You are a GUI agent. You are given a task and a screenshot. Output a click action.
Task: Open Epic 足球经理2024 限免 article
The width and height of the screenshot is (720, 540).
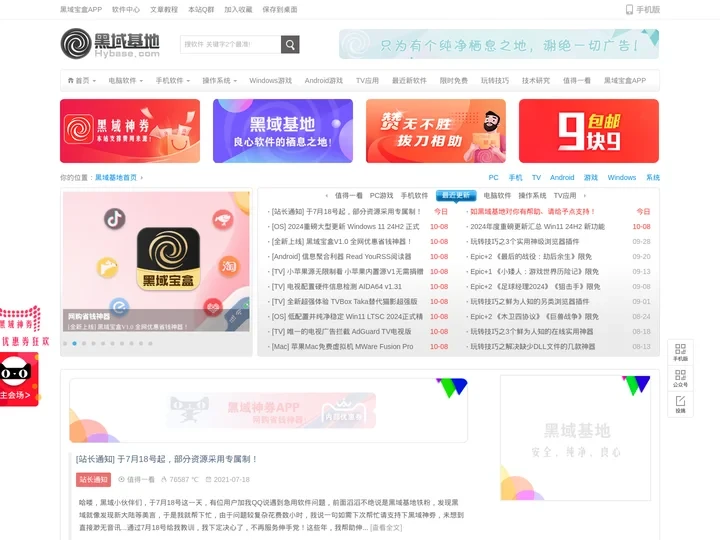click(x=535, y=287)
